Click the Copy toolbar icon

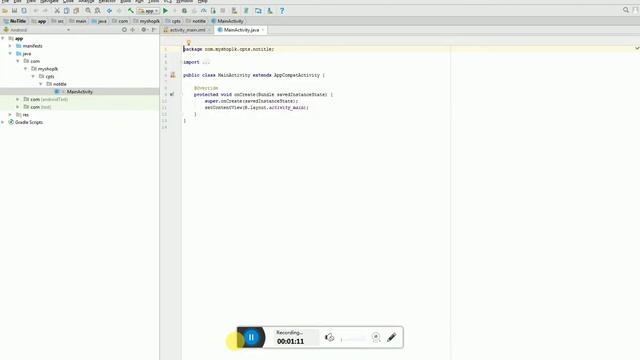click(x=67, y=11)
